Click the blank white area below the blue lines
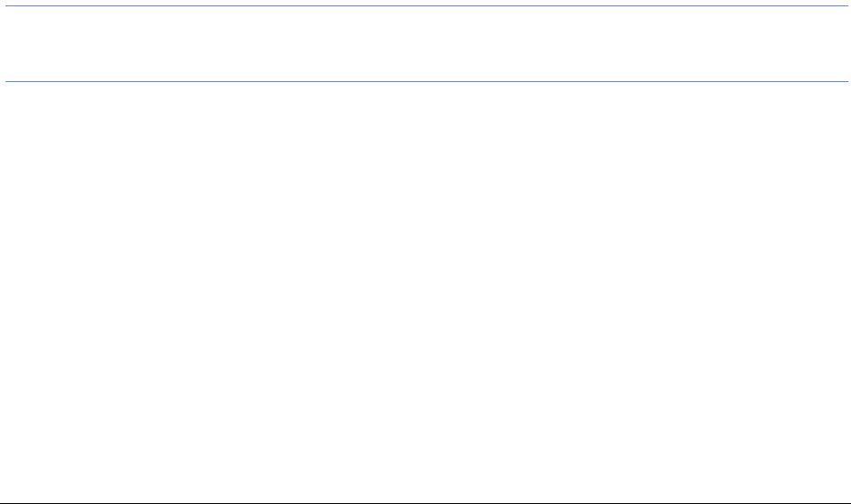The width and height of the screenshot is (851, 504). click(x=425, y=289)
